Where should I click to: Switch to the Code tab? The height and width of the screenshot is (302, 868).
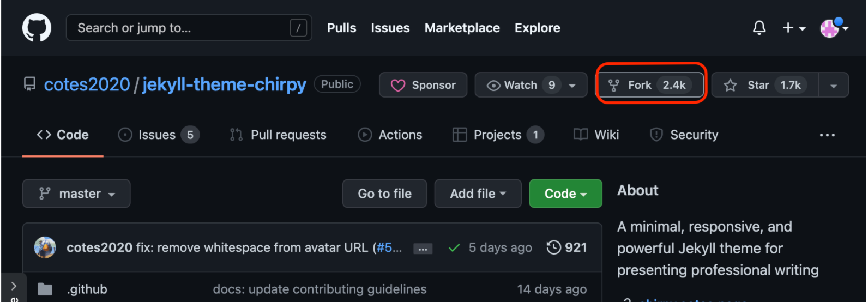[x=63, y=135]
